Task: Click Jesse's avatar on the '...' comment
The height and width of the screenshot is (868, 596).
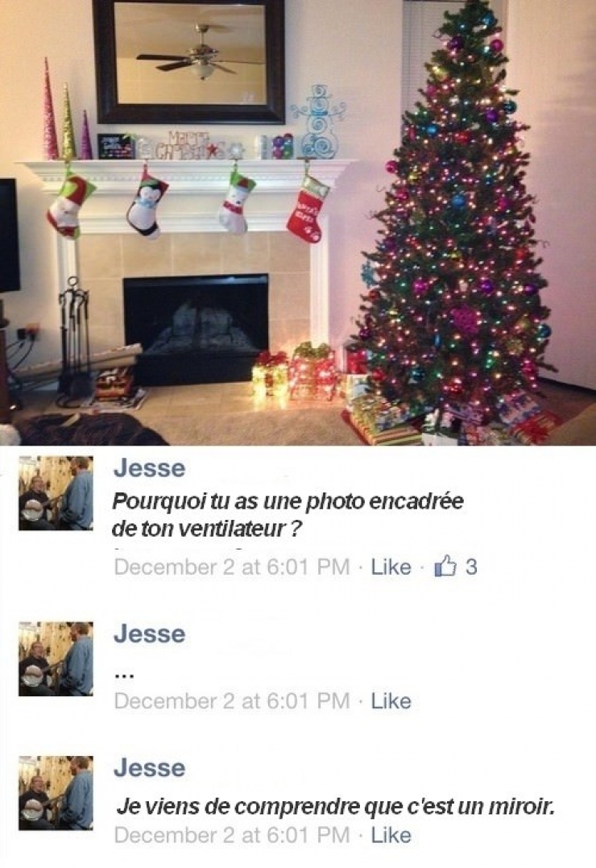Action: click(x=56, y=658)
